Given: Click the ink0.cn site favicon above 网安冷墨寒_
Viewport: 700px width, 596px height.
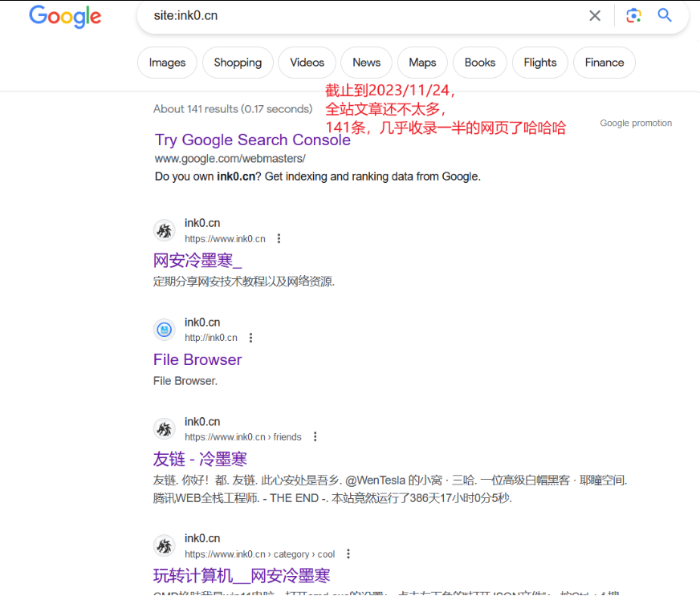Looking at the screenshot, I should [165, 230].
